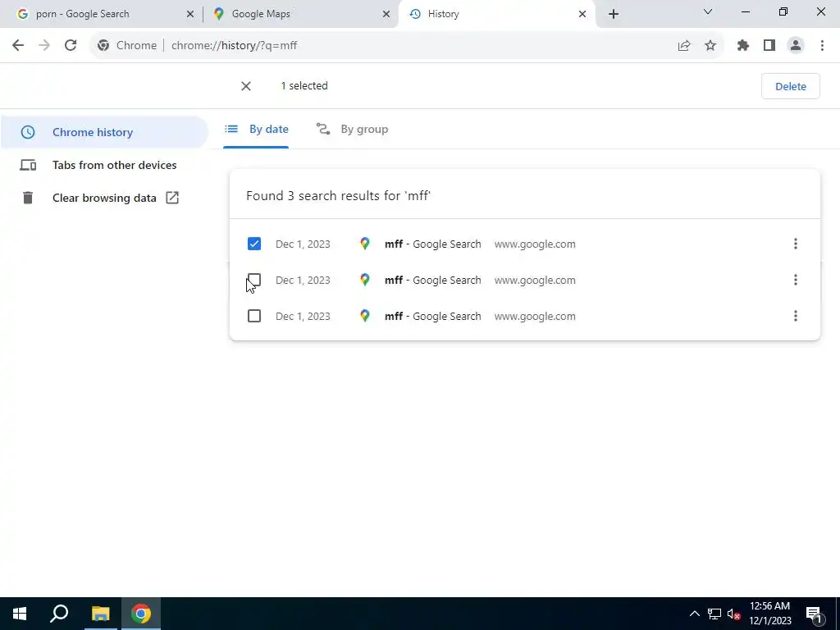Open actions menu for second mff entry

(796, 280)
